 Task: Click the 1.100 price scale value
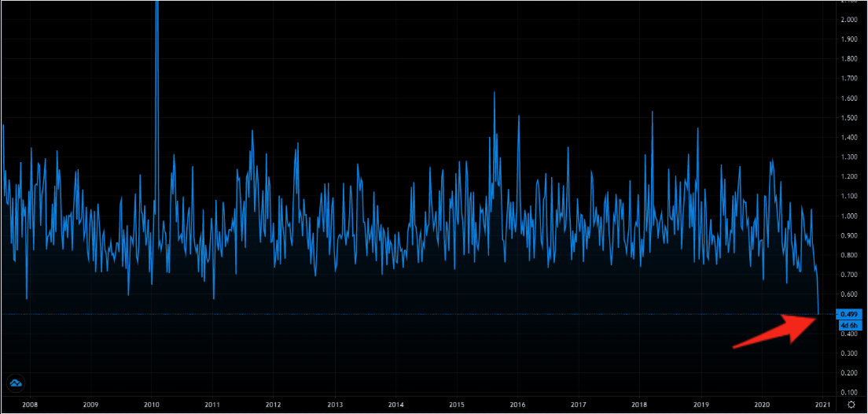[848, 196]
